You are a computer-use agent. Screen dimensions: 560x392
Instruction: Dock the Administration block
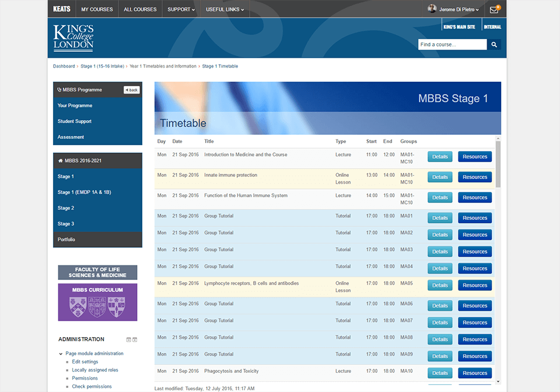pyautogui.click(x=135, y=339)
